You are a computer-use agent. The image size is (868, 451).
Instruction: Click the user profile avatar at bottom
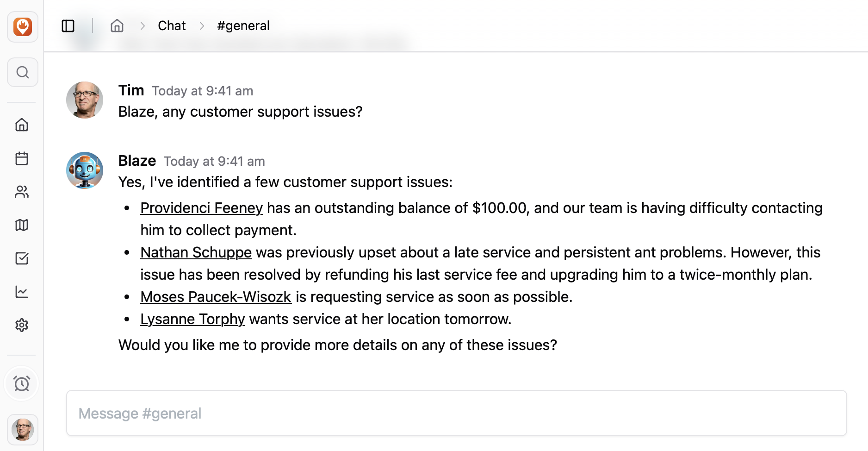pos(22,430)
